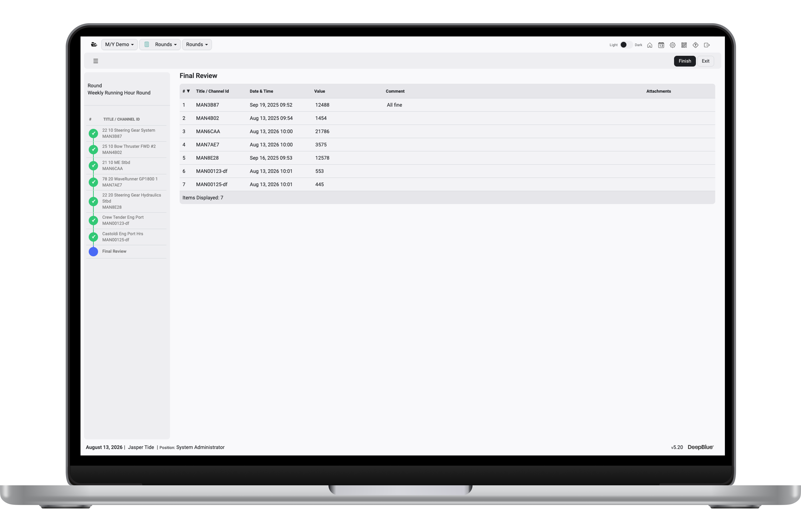This screenshot has width=801, height=532.
Task: Sort by the # column arrow
Action: coord(188,91)
